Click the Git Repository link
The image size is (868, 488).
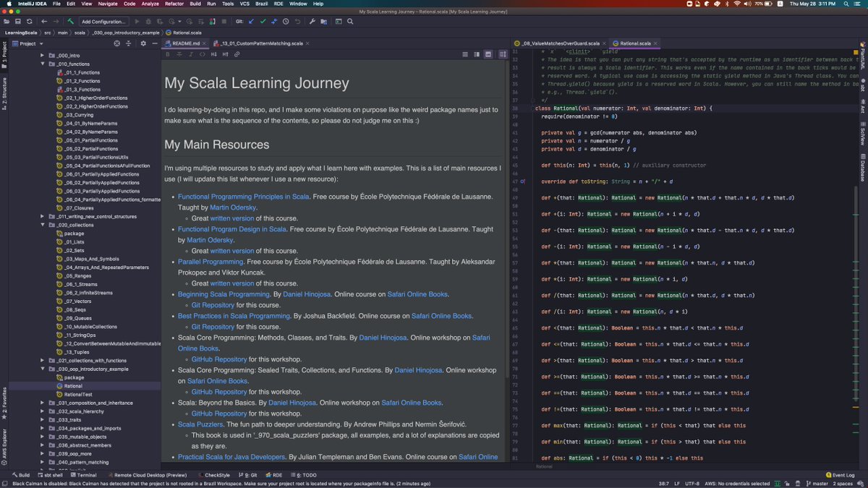213,306
